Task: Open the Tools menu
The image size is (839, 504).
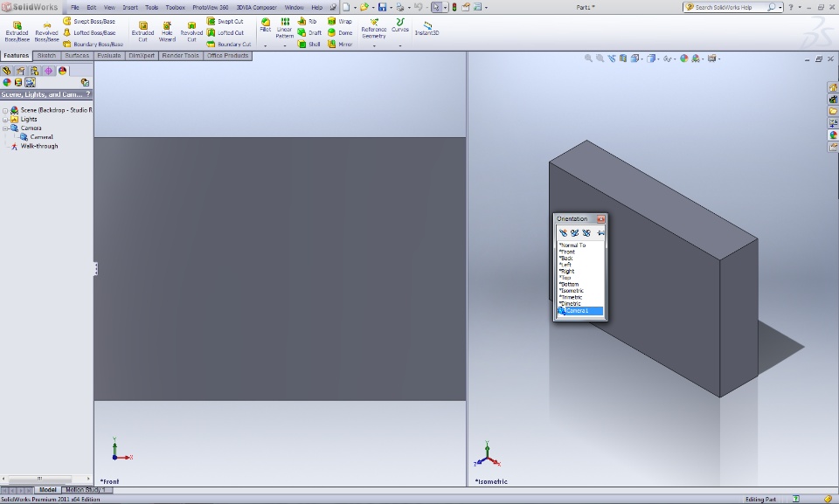Action: click(151, 8)
